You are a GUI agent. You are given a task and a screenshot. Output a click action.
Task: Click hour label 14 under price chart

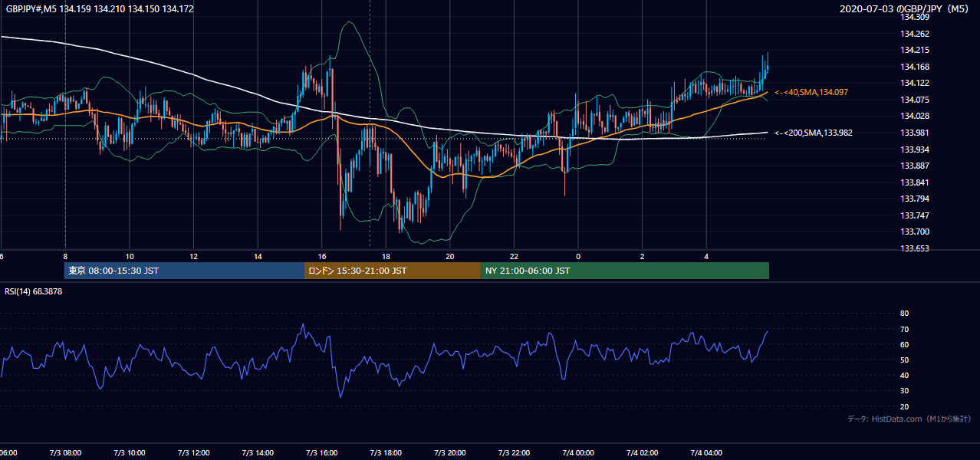pos(258,256)
